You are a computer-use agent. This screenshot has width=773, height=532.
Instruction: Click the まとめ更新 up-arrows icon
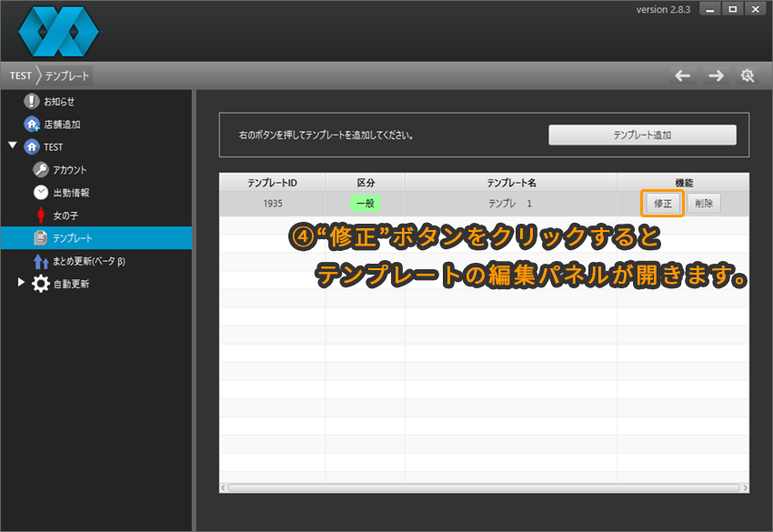[x=40, y=261]
